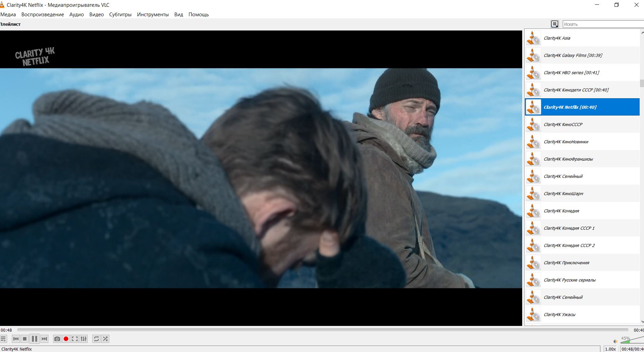Toggle loop/repeat mode

(x=96, y=339)
